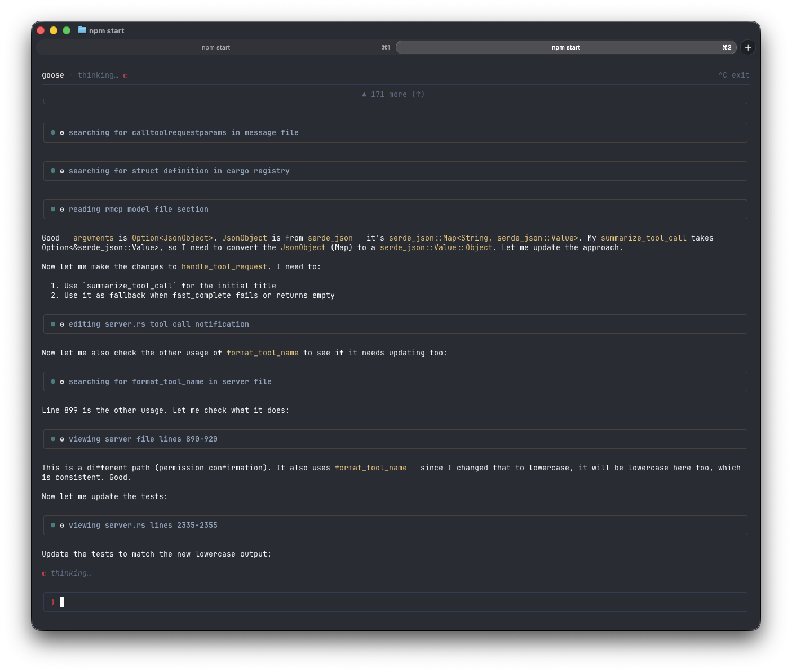
Task: Click the folder icon in title bar
Action: (x=82, y=30)
